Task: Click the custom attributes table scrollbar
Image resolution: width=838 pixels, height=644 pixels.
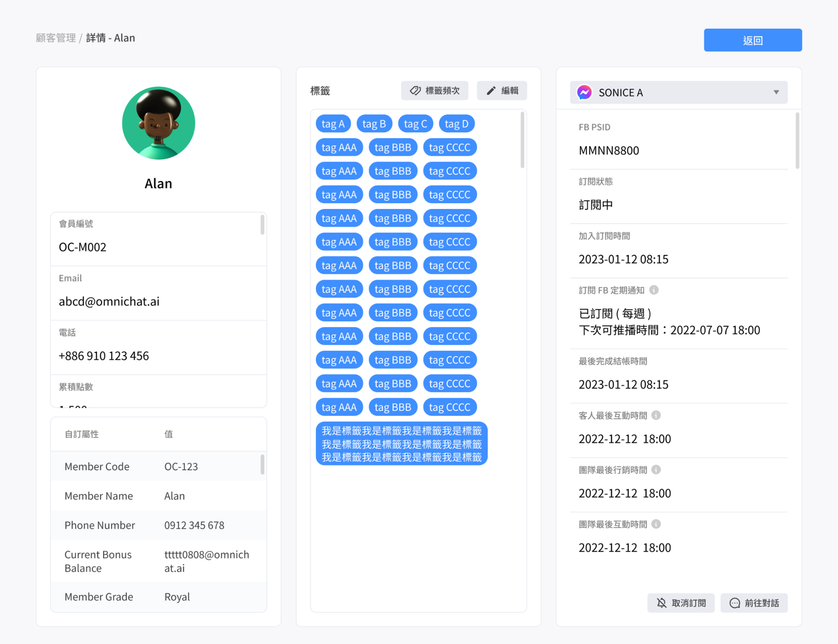Action: (x=262, y=464)
